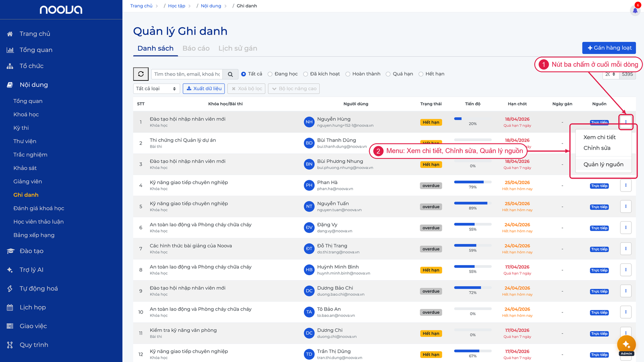Choose Quản lý nguồn in context menu

pos(603,164)
